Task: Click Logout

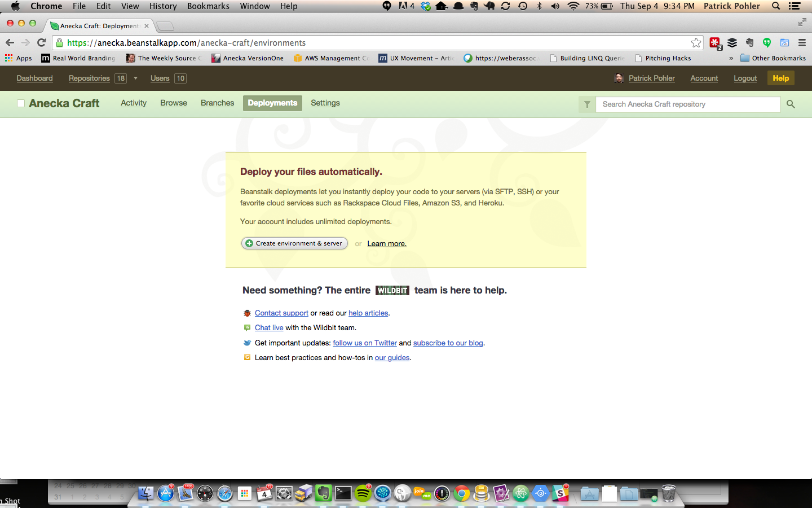Action: tap(745, 78)
